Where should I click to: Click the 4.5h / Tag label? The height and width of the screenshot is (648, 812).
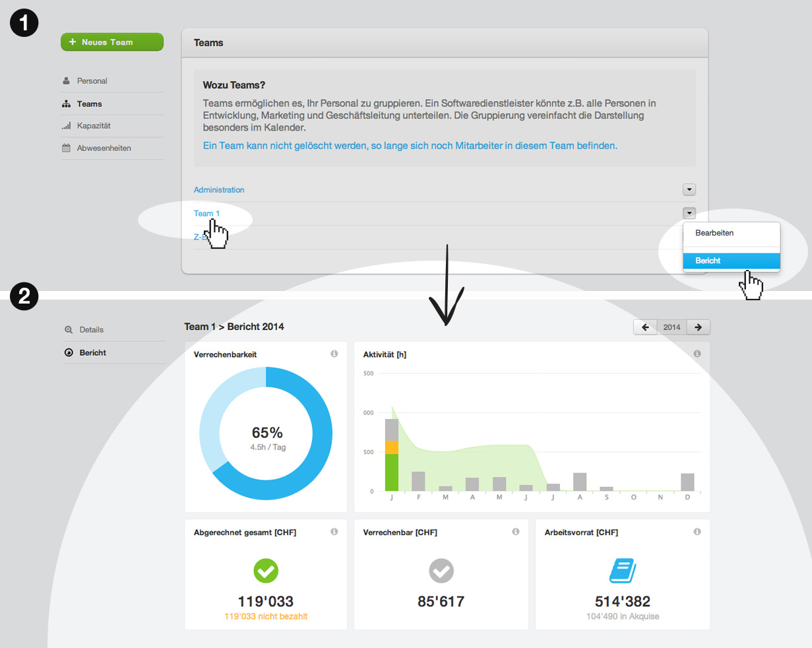tap(268, 447)
